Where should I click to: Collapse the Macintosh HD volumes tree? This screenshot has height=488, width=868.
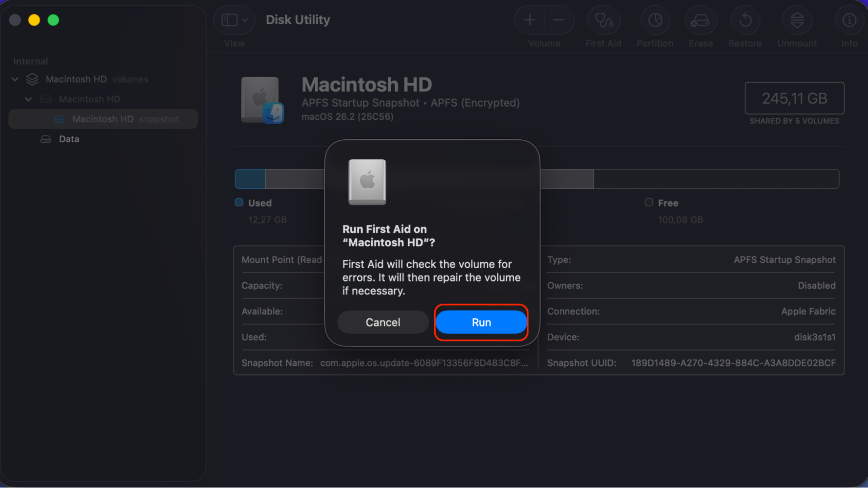click(x=15, y=79)
